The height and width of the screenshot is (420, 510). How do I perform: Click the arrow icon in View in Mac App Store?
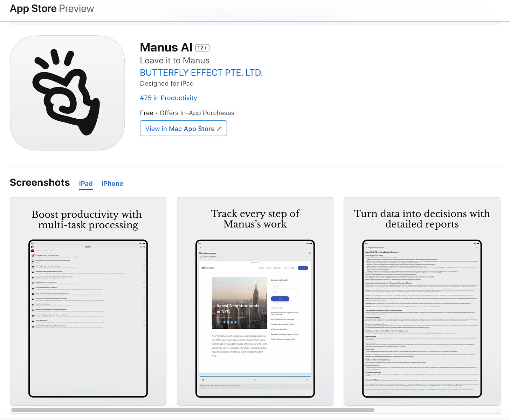(219, 129)
